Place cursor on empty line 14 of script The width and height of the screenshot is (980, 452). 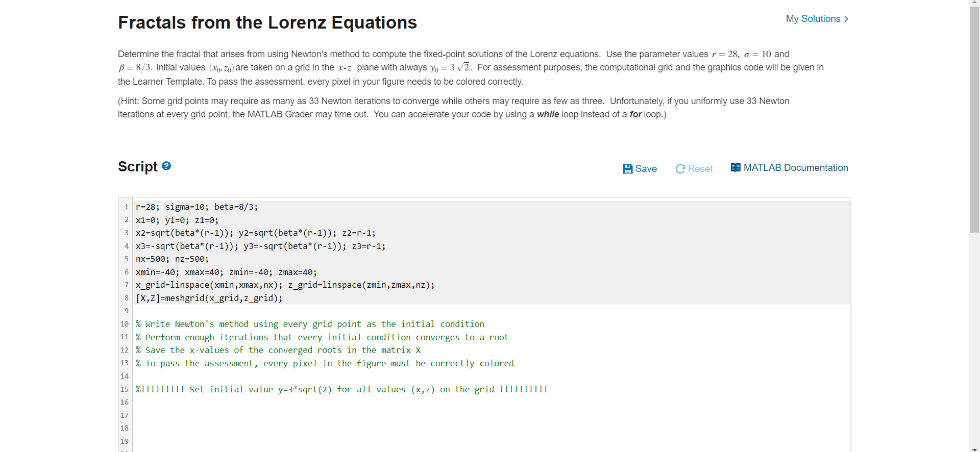coord(492,376)
